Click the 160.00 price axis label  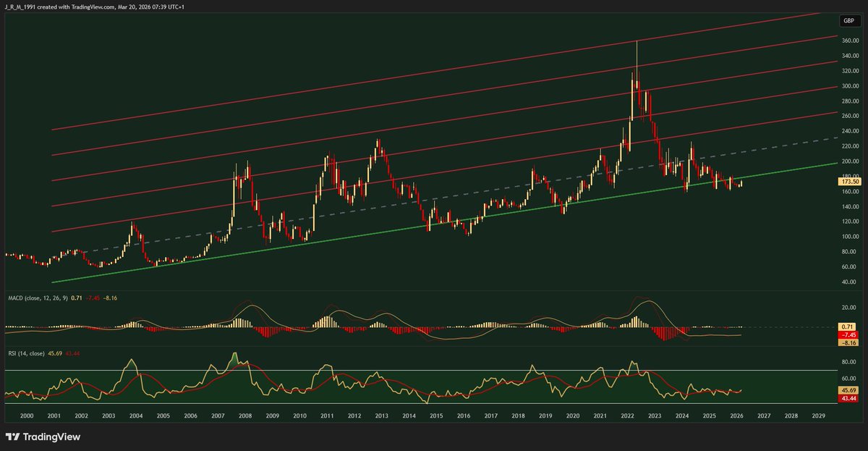click(849, 192)
